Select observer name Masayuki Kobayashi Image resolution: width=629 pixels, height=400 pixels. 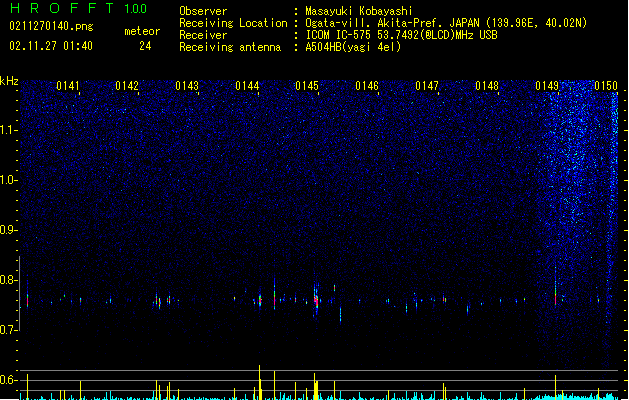[x=359, y=11]
